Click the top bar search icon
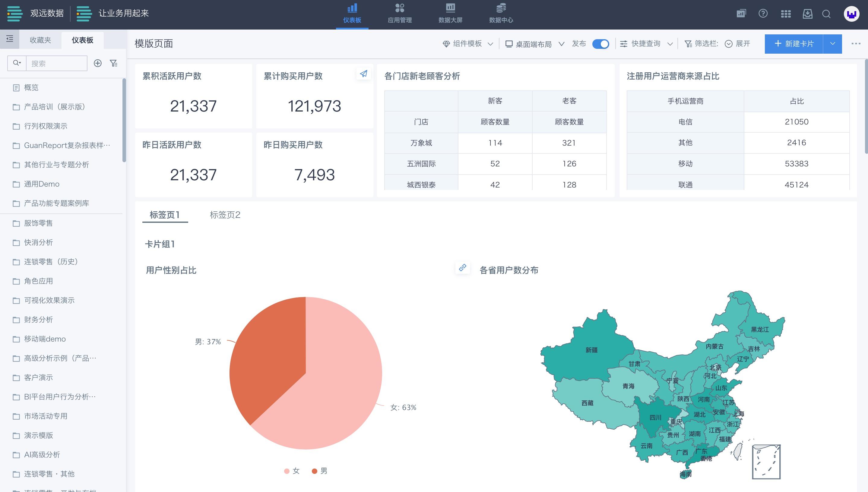The width and height of the screenshot is (868, 492). pyautogui.click(x=826, y=14)
